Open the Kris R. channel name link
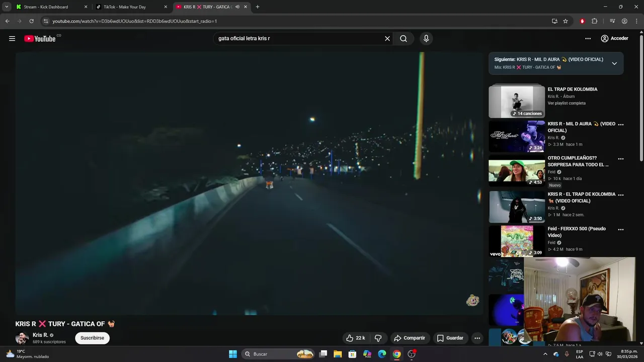644x362 pixels. 40,335
